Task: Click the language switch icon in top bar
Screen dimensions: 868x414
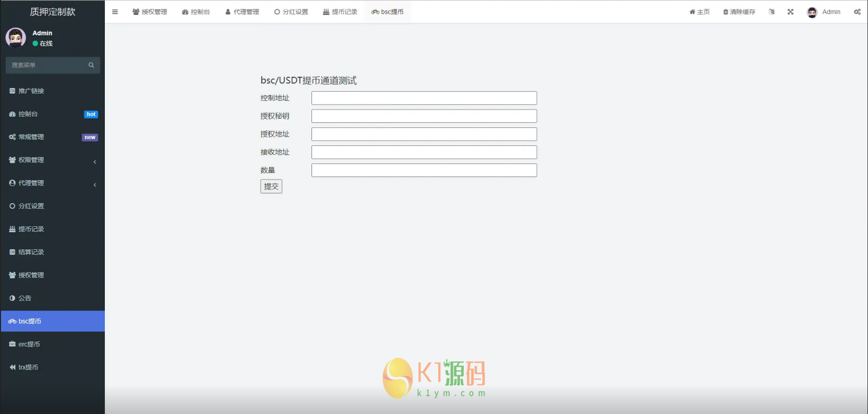Action: pos(772,12)
